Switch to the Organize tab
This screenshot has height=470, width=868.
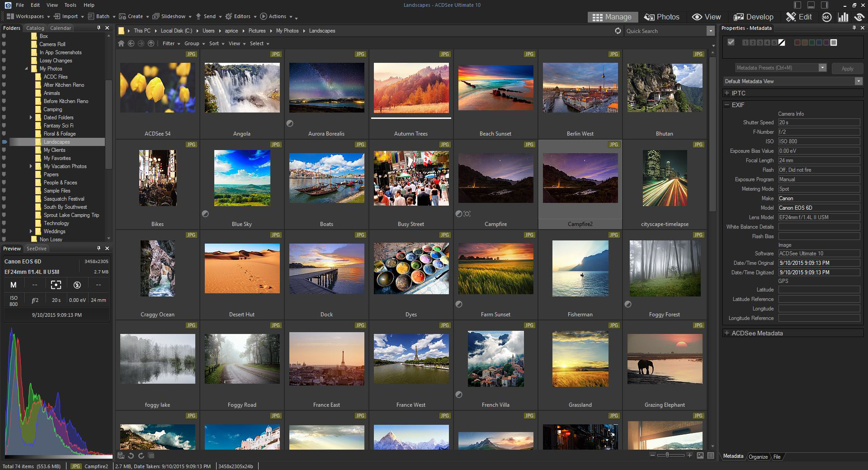tap(758, 457)
